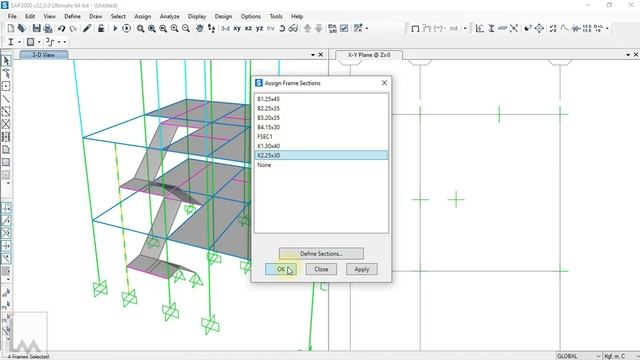Switch to xy plane view
The height and width of the screenshot is (360, 640).
pos(237,29)
